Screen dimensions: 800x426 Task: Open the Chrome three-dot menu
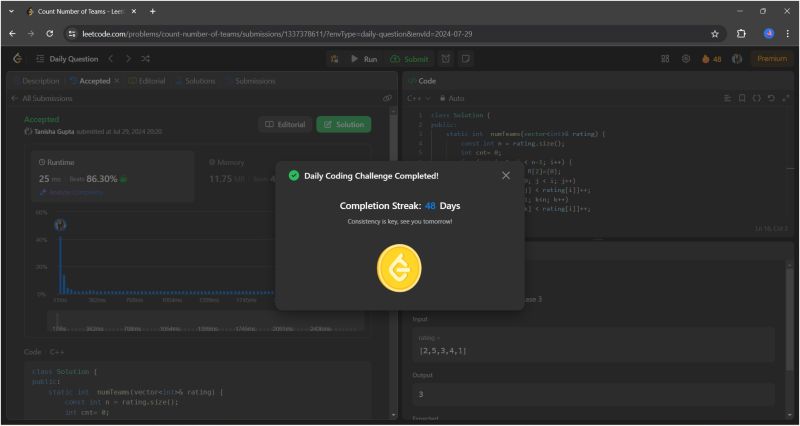(788, 34)
